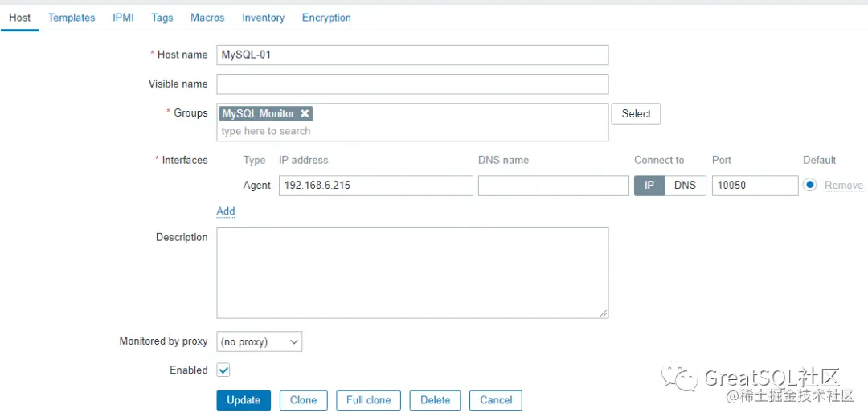
Task: Switch Connect to IP option
Action: 649,186
